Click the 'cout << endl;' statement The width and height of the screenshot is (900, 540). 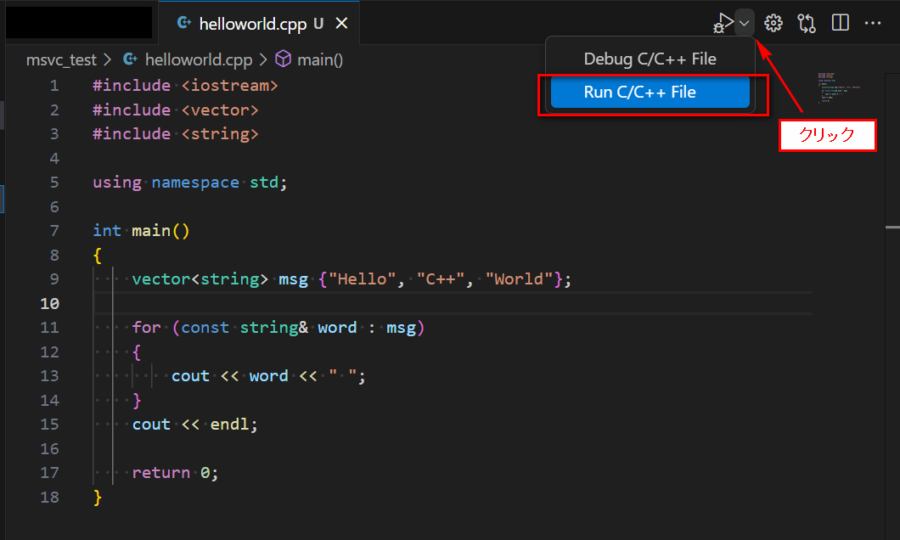(x=195, y=425)
